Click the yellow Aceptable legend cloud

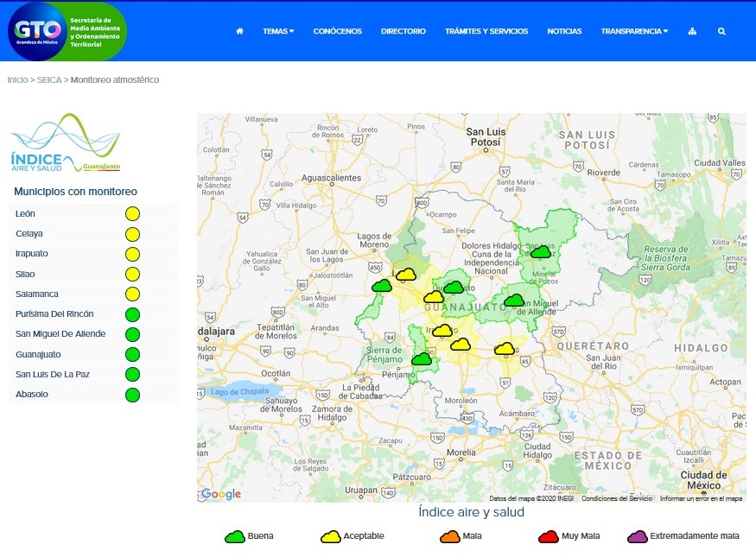331,537
